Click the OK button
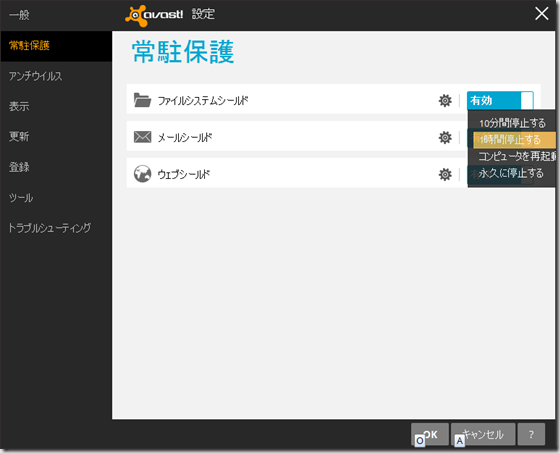The height and width of the screenshot is (453, 560). (430, 434)
